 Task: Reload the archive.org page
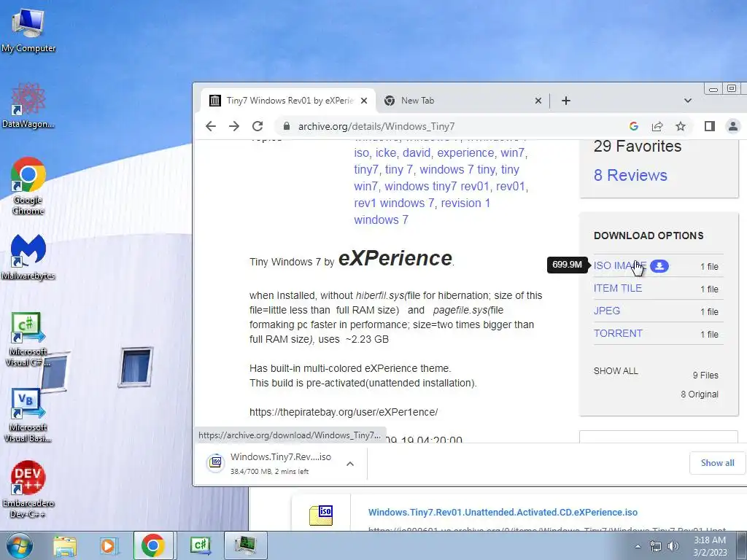(x=258, y=126)
